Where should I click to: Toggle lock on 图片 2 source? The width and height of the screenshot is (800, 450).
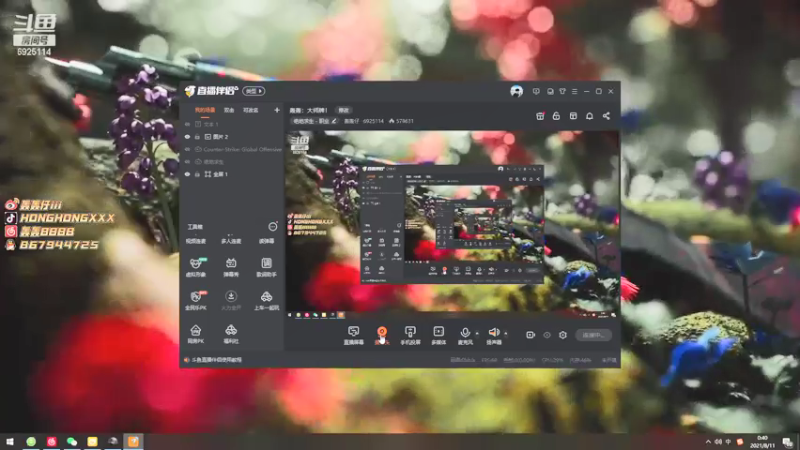197,137
